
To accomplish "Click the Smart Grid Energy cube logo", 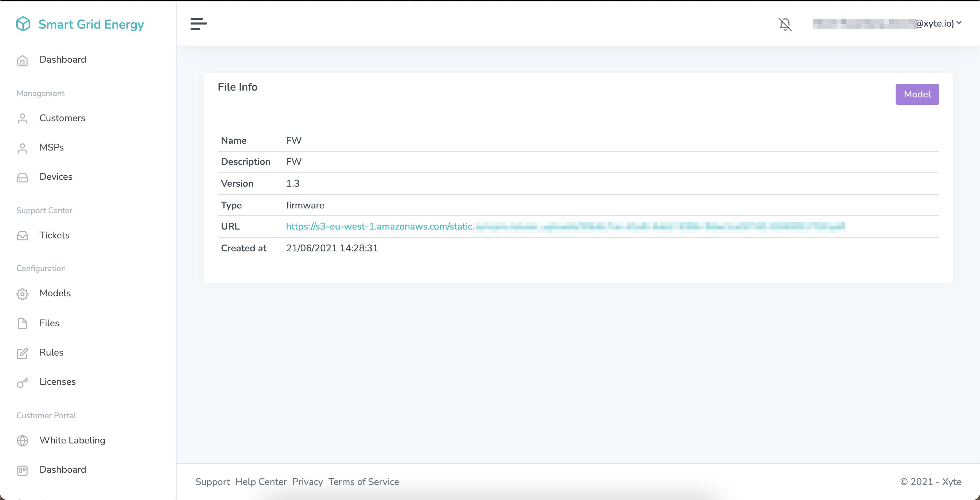I will (x=23, y=24).
